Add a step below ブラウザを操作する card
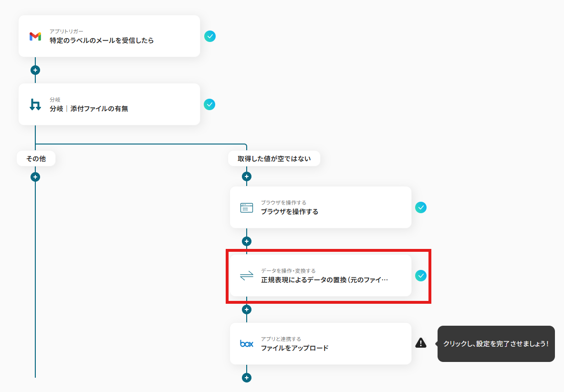Image resolution: width=564 pixels, height=392 pixels. click(247, 241)
